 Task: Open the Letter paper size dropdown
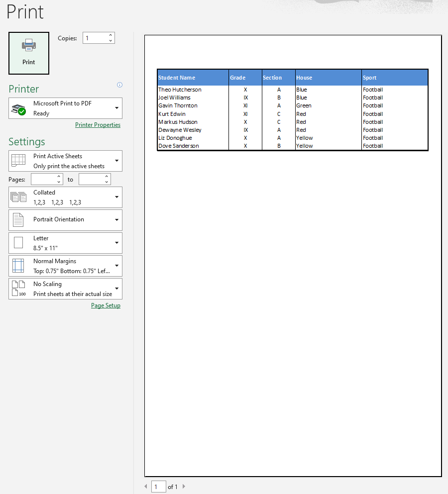(117, 242)
